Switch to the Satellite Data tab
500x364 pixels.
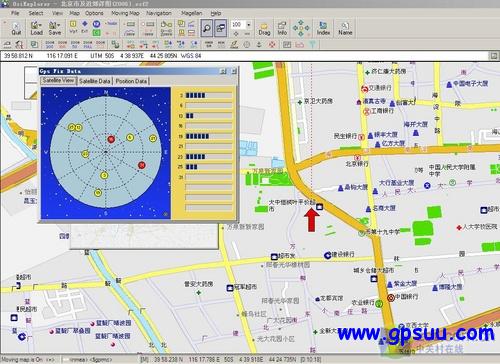click(x=95, y=81)
